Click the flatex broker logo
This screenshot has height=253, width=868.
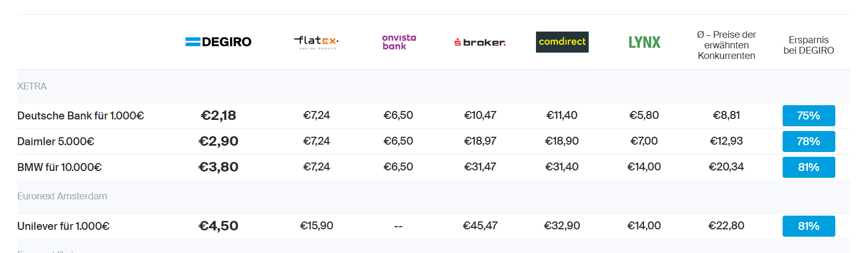[316, 42]
